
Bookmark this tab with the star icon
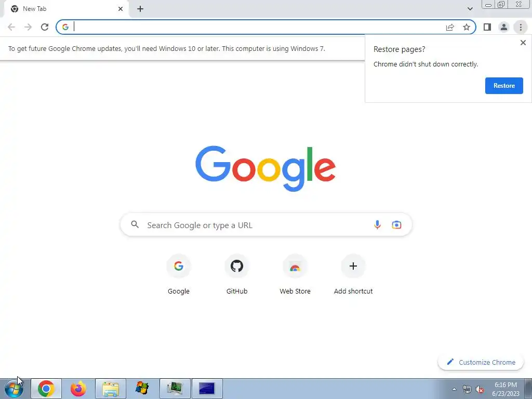467,27
